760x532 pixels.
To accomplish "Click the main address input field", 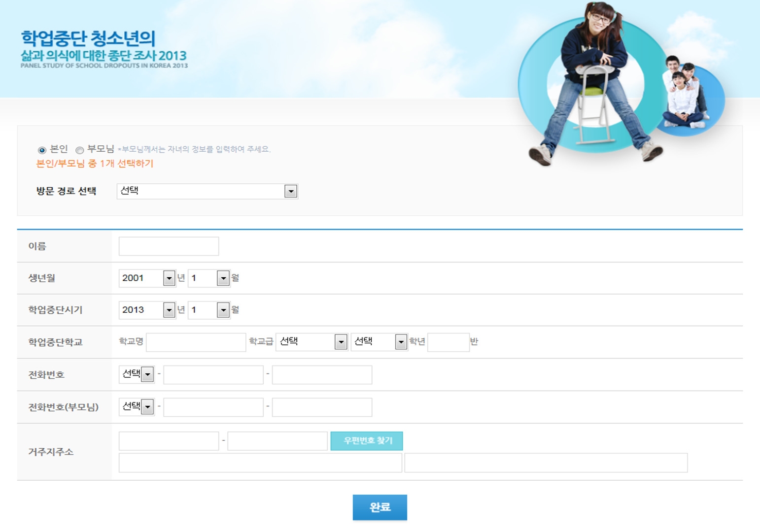I will pyautogui.click(x=260, y=463).
